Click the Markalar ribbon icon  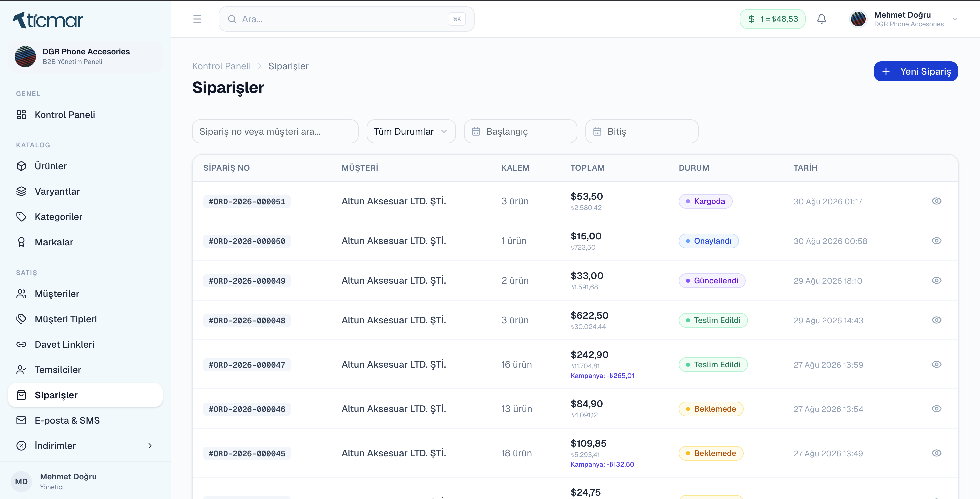point(21,242)
